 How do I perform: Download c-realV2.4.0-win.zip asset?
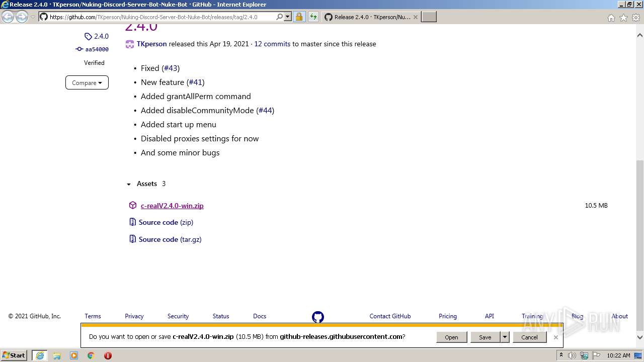(172, 206)
